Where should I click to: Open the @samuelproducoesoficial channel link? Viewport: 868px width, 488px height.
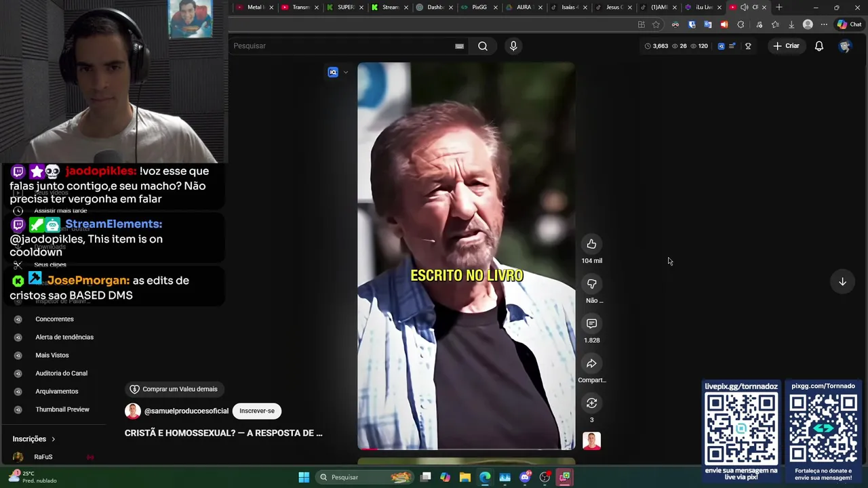coord(186,411)
